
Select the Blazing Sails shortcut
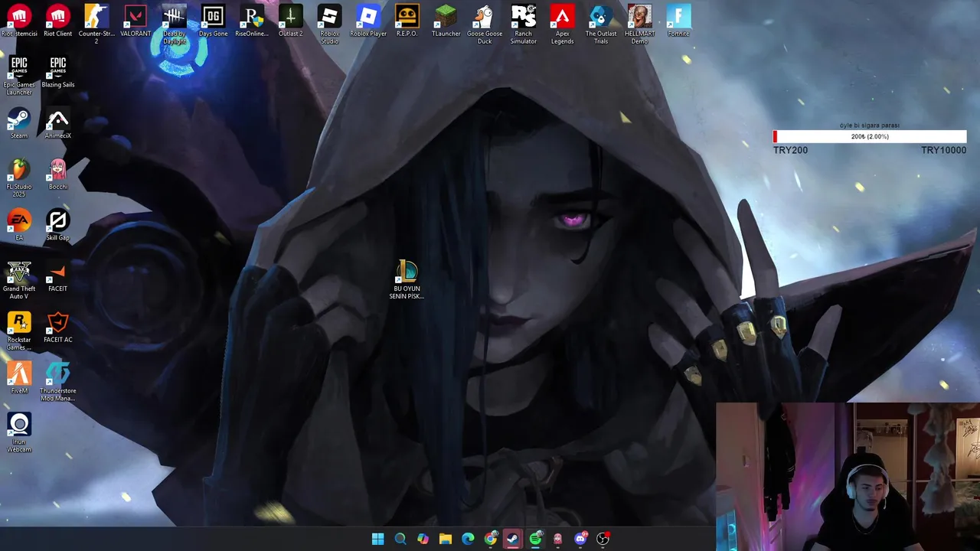coord(57,72)
